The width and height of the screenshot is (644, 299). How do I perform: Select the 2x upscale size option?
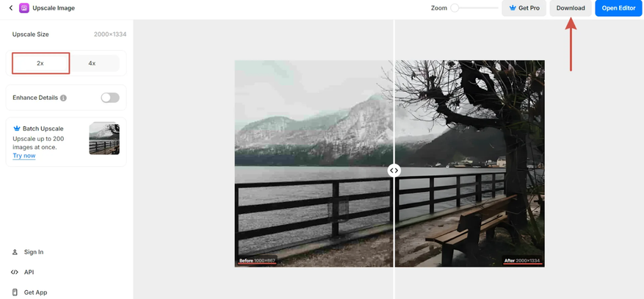pyautogui.click(x=40, y=63)
